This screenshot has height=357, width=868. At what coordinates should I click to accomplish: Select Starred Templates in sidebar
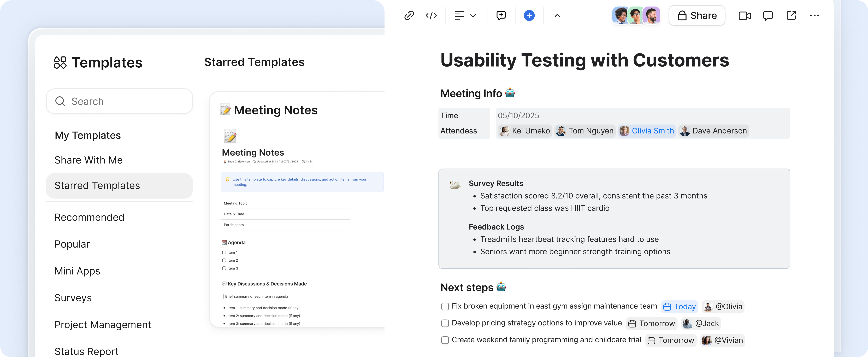tap(119, 186)
